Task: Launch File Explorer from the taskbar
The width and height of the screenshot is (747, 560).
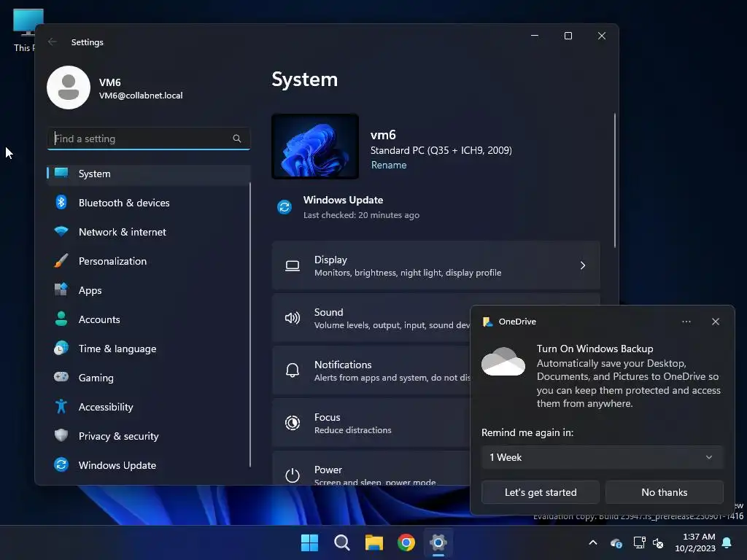Action: pyautogui.click(x=374, y=542)
